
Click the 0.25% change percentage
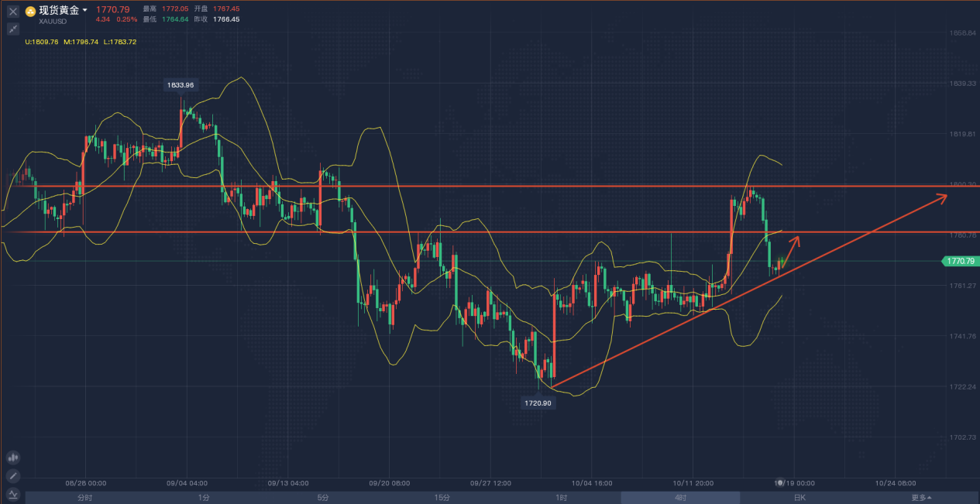click(126, 19)
